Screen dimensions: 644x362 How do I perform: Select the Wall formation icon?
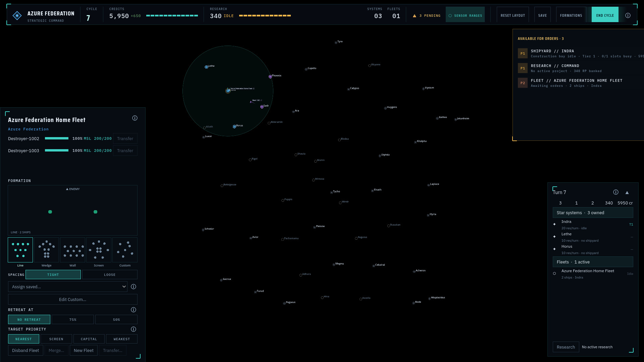tap(73, 250)
